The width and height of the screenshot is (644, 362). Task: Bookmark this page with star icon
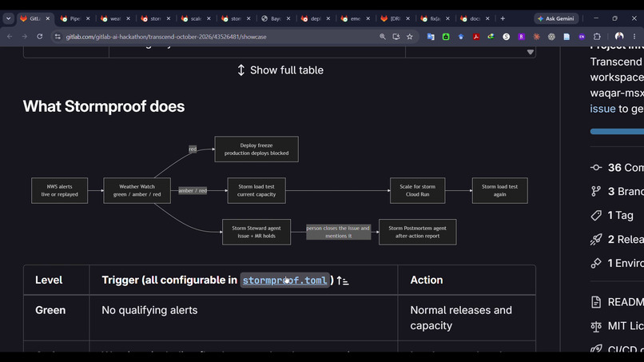click(409, 37)
